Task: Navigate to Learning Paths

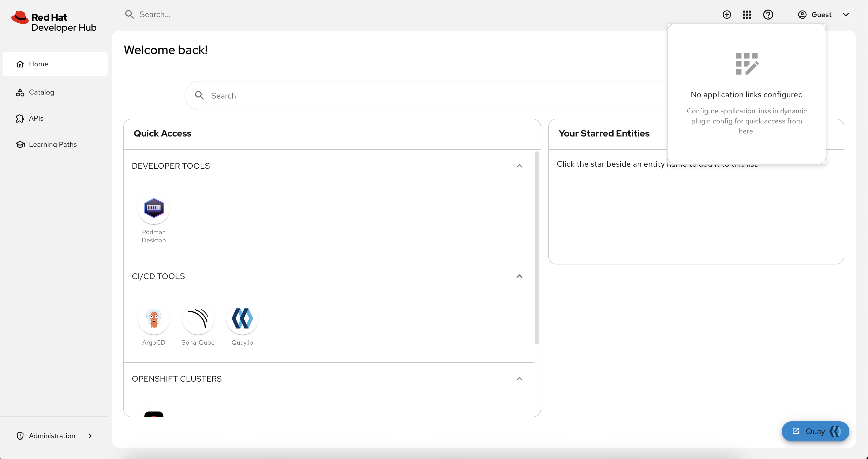Action: tap(53, 145)
